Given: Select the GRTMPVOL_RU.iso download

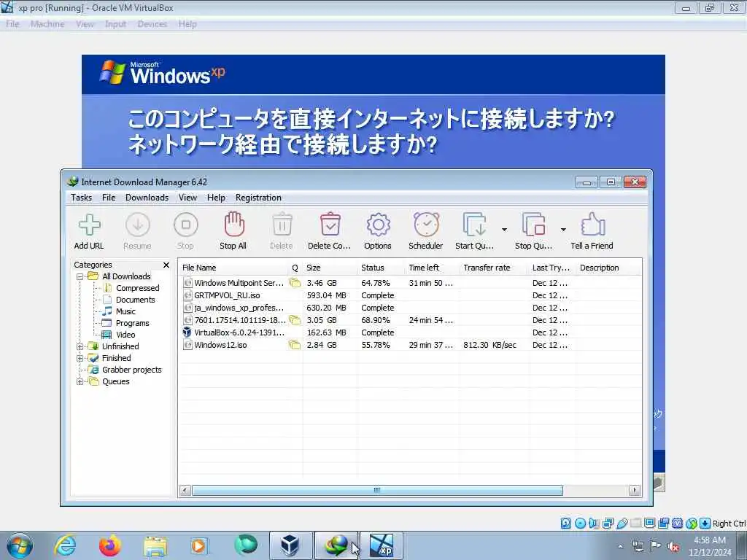Looking at the screenshot, I should [411, 295].
